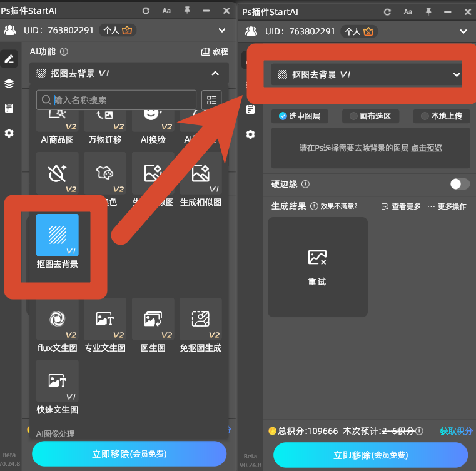Click the layer preview area prompt

coord(371,148)
